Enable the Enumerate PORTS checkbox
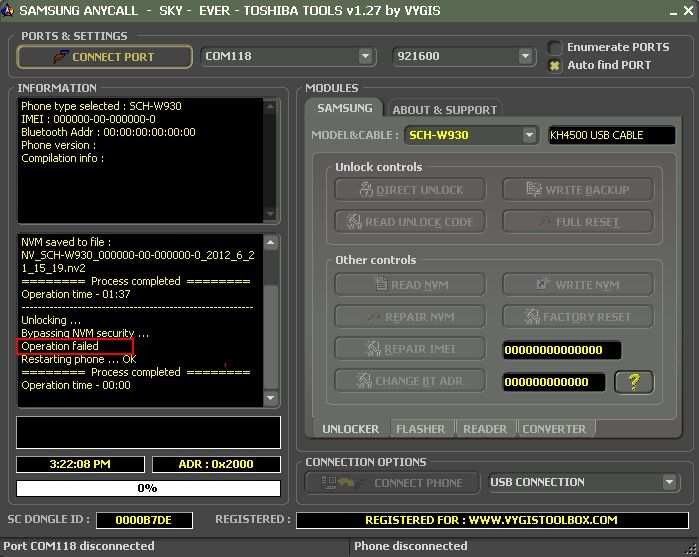Screen dimensions: 699x557 [x=555, y=47]
